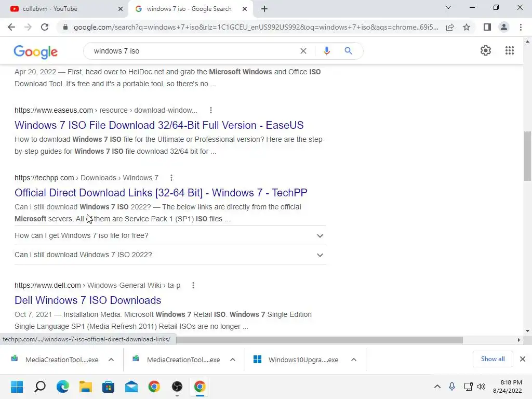Image resolution: width=532 pixels, height=399 pixels.
Task: Share this page via the share icon
Action: pyautogui.click(x=450, y=27)
